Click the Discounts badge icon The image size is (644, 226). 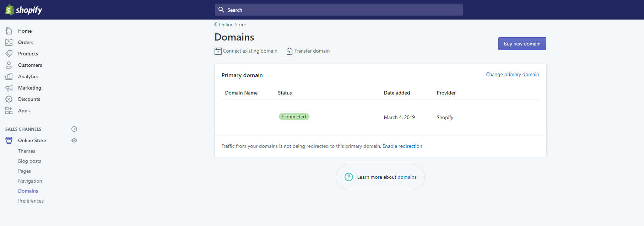[x=9, y=99]
